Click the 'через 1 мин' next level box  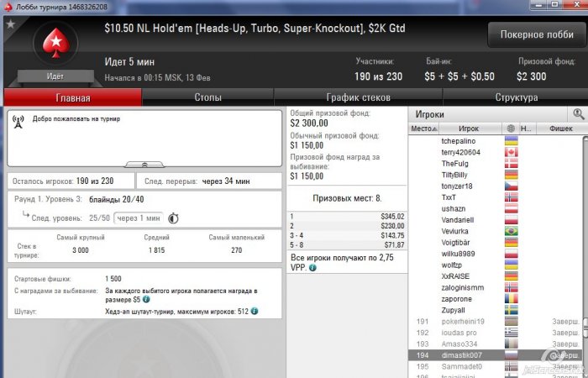pos(139,218)
